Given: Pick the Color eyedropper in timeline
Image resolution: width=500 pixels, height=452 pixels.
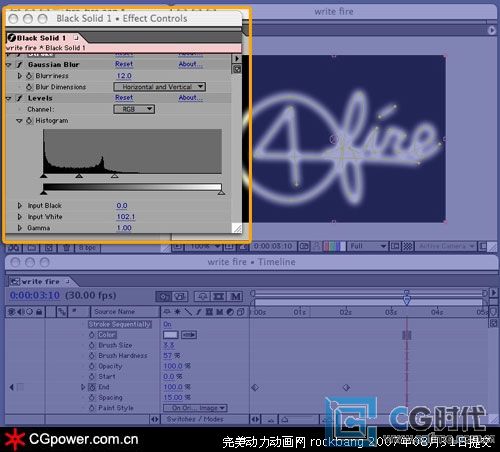Looking at the screenshot, I should pos(189,335).
